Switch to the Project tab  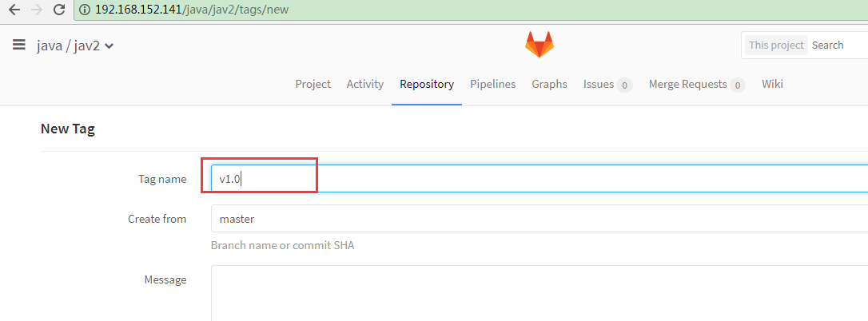tap(313, 84)
